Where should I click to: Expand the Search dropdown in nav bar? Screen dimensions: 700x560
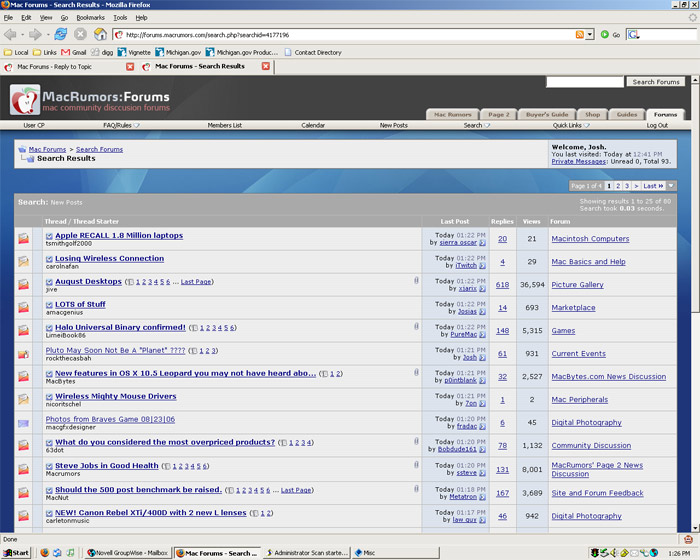pos(487,125)
